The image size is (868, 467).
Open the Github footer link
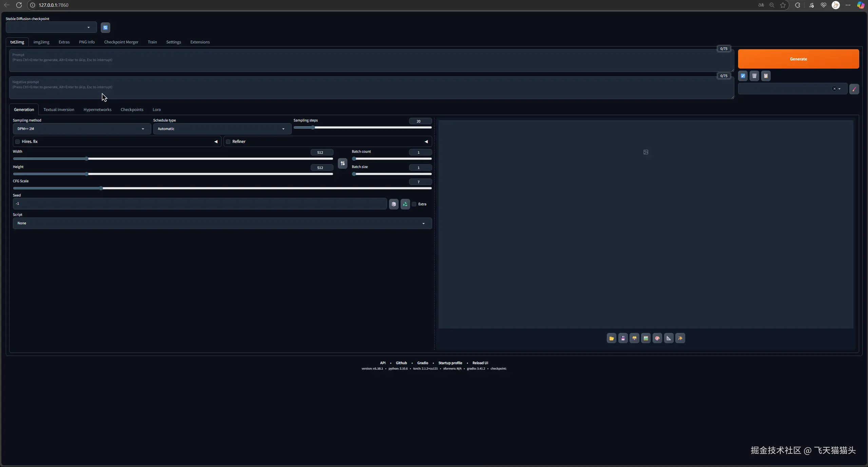[401, 363]
